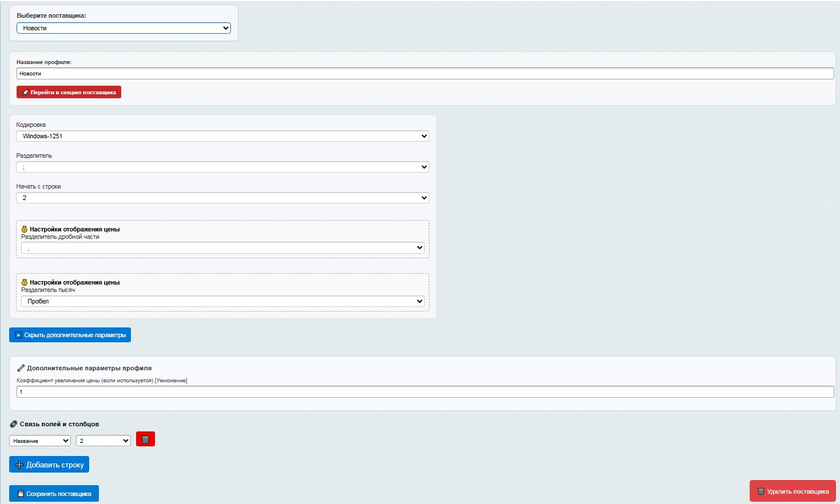This screenshot has height=504, width=840.
Task: Open the Название field mapping dropdown
Action: pos(40,441)
